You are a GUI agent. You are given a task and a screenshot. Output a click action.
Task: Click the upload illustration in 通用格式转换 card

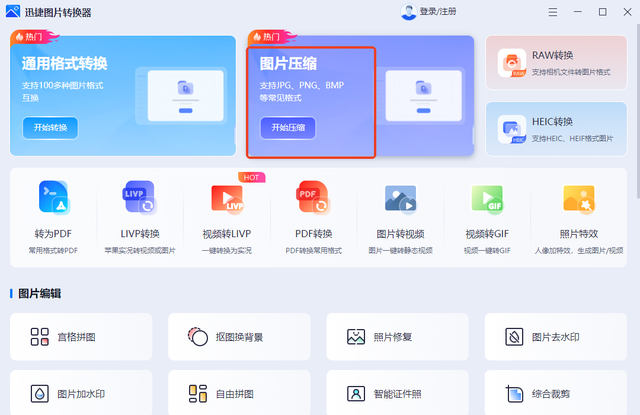click(185, 96)
